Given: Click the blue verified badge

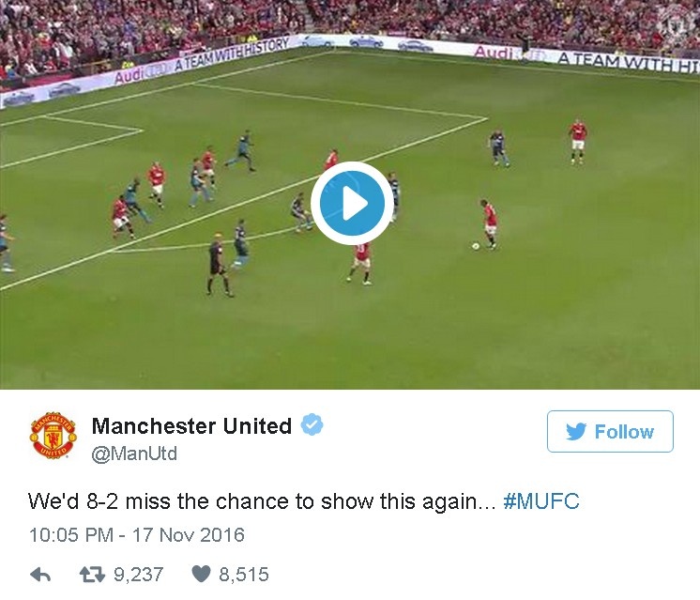Looking at the screenshot, I should point(312,424).
